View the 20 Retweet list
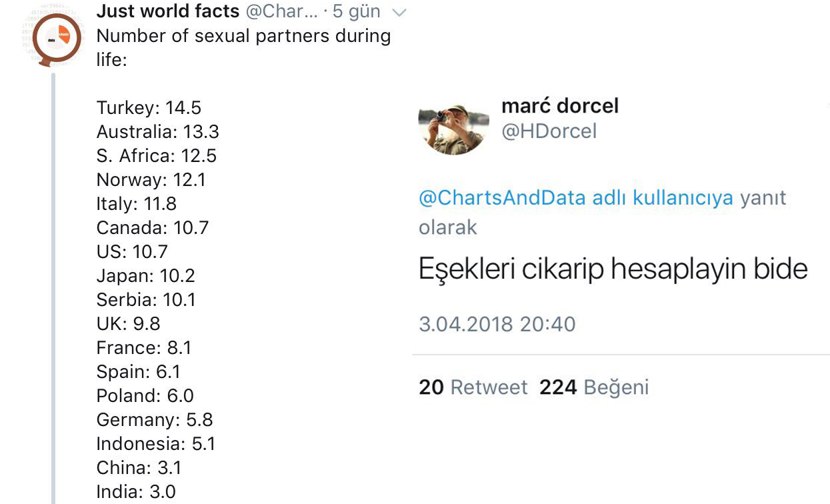 click(x=473, y=387)
